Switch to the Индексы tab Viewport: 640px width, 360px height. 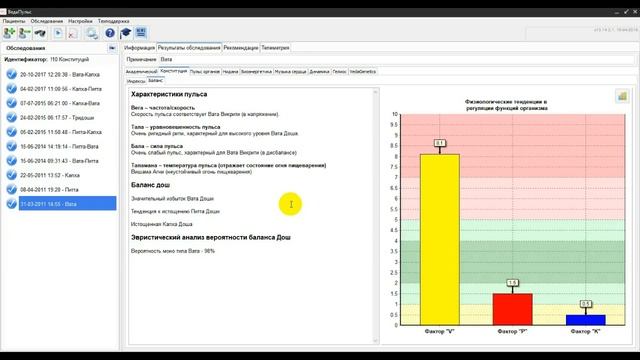pos(136,81)
